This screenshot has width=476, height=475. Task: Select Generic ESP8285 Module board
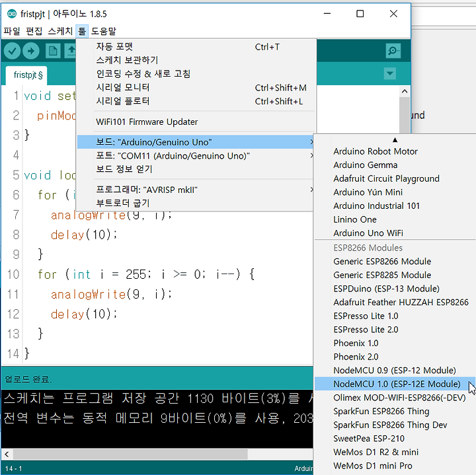coord(395,275)
